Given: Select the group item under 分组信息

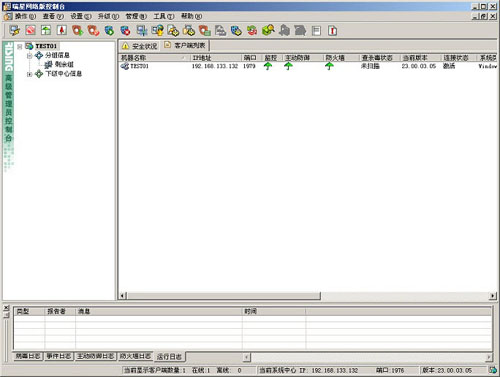Looking at the screenshot, I should [x=64, y=64].
